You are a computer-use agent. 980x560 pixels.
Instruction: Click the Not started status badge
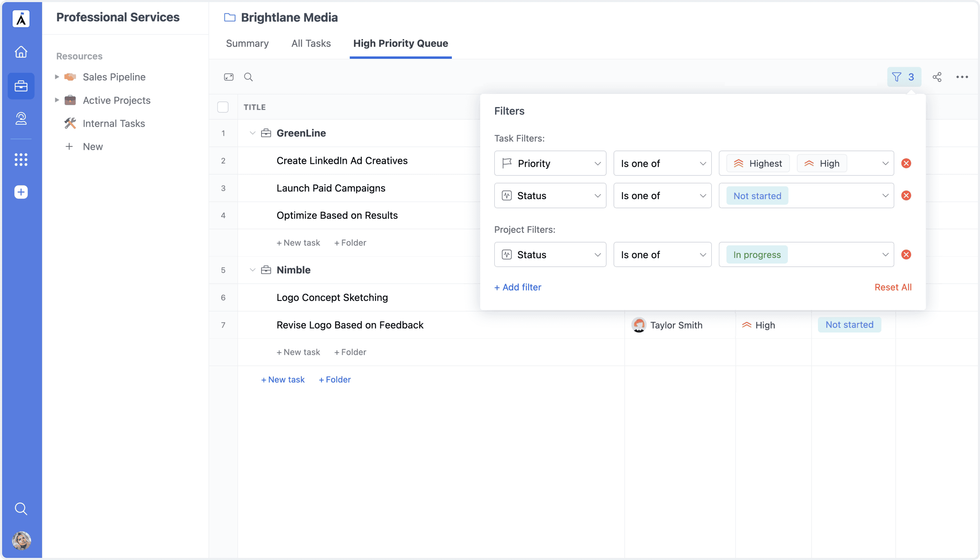849,325
